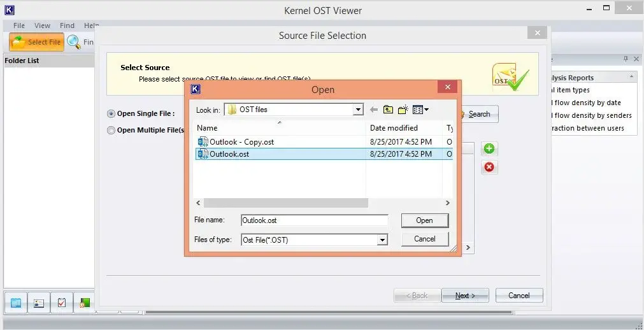Image resolution: width=644 pixels, height=330 pixels.
Task: Click the file list scroll left arrow
Action: point(198,203)
